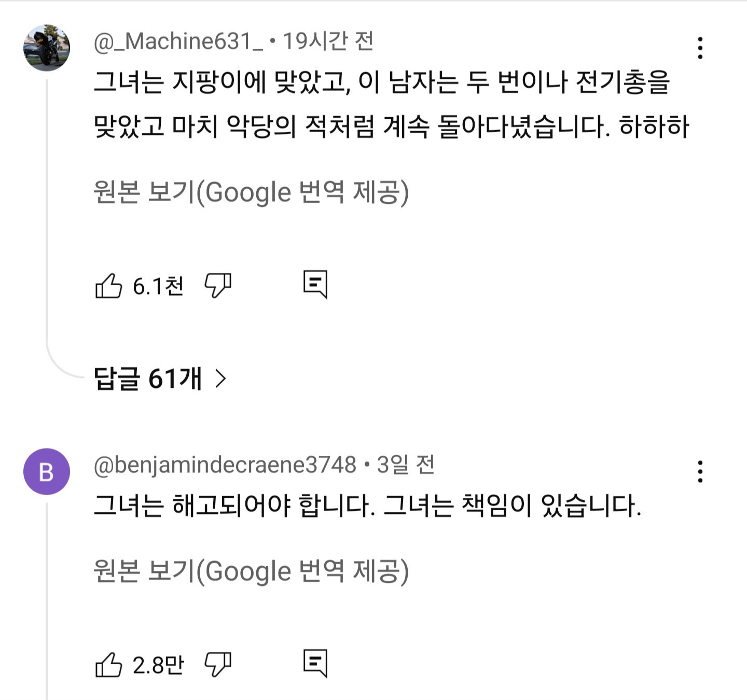The image size is (747, 700).
Task: Click reply icon under @_Machine631_ comment
Action: click(315, 284)
